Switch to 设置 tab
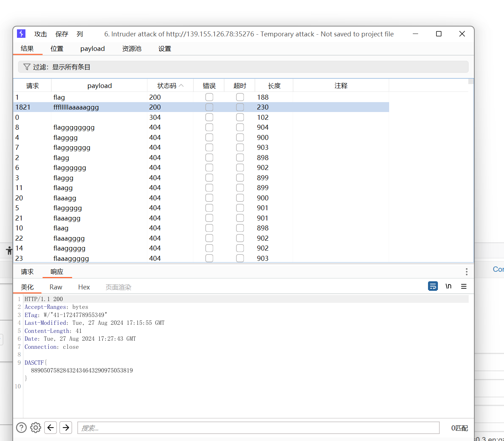Viewport: 504px width, 441px height. (x=165, y=48)
